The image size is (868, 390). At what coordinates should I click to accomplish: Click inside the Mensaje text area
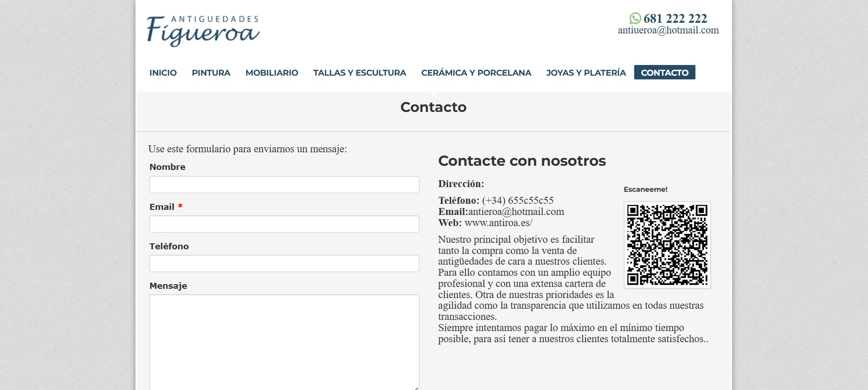point(284,342)
